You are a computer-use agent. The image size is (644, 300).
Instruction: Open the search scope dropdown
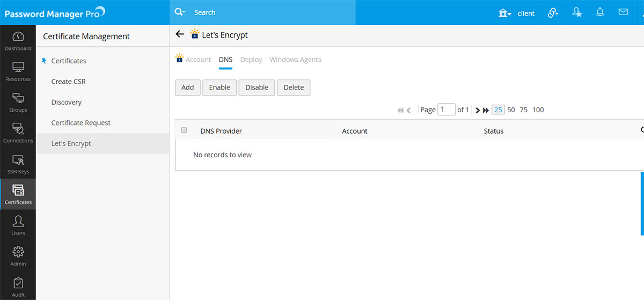[x=180, y=12]
